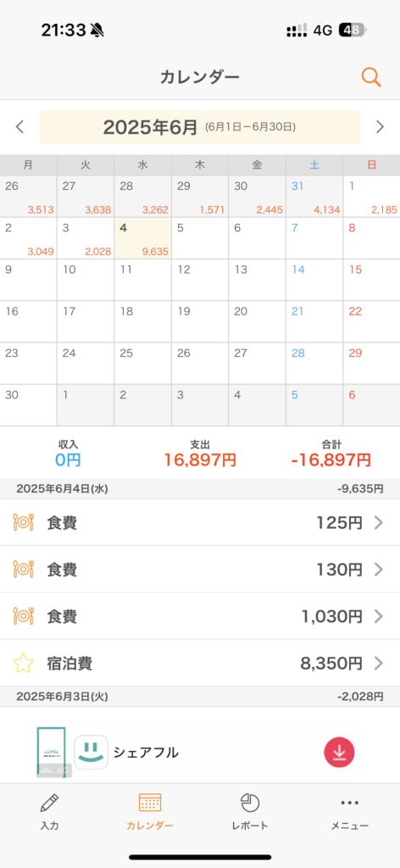Expand the 宿泊費 8,350円 entry chevron
The width and height of the screenshot is (400, 868).
379,663
